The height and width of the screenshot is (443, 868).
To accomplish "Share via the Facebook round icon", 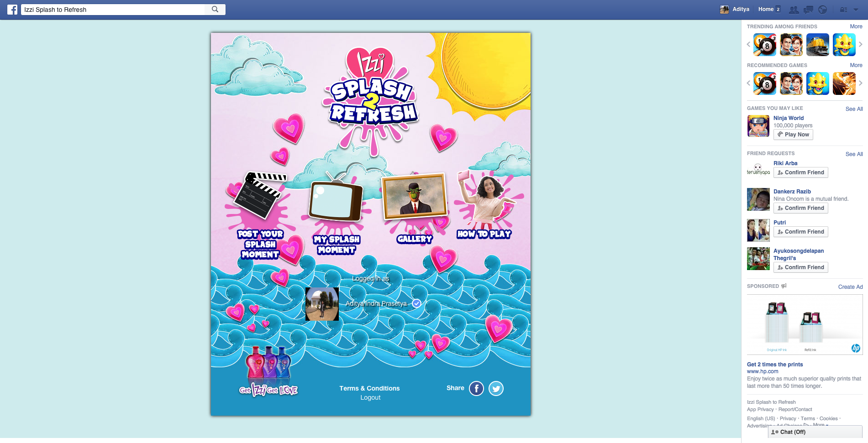I will [x=476, y=388].
